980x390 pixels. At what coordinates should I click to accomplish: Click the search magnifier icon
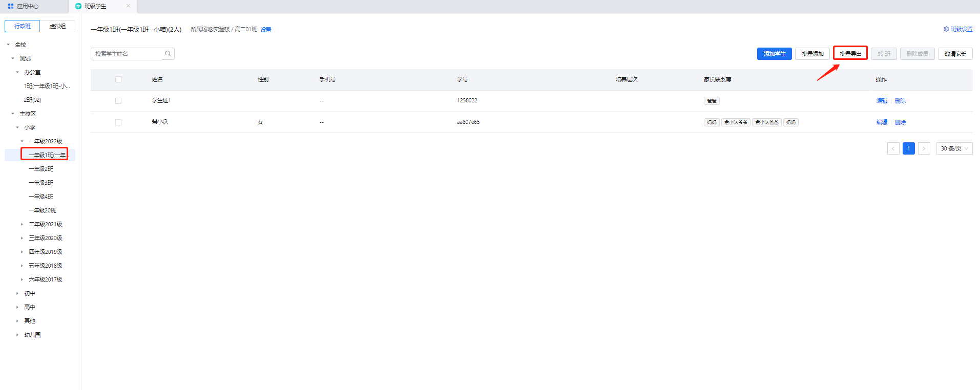click(x=168, y=54)
